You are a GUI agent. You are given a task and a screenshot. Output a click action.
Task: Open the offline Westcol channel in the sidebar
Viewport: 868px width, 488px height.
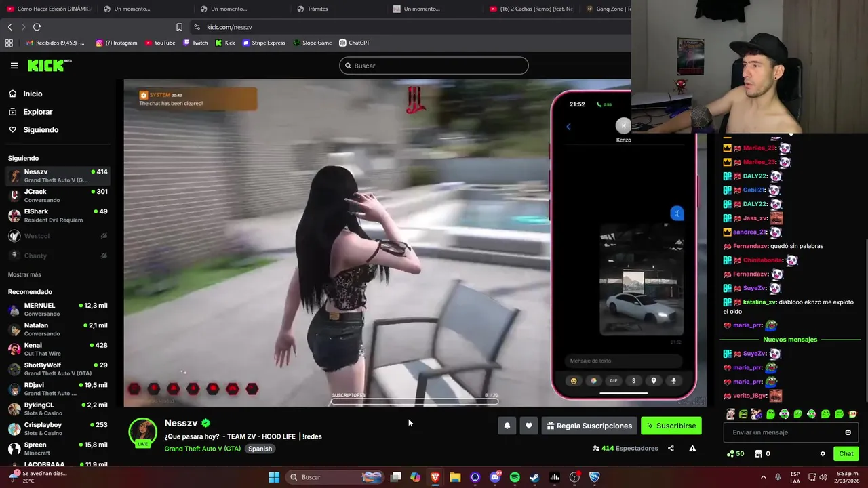[58, 236]
